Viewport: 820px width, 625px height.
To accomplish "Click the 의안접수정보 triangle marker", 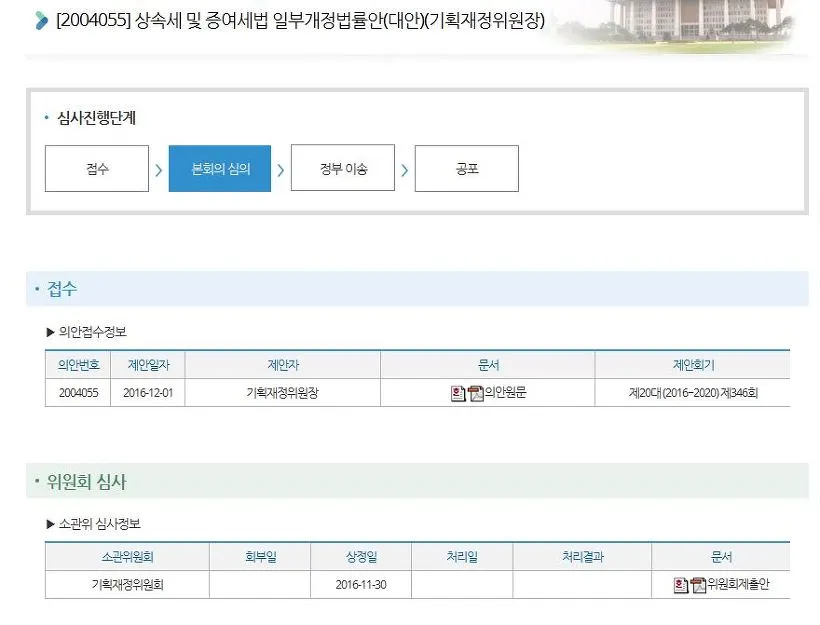I will pos(51,332).
